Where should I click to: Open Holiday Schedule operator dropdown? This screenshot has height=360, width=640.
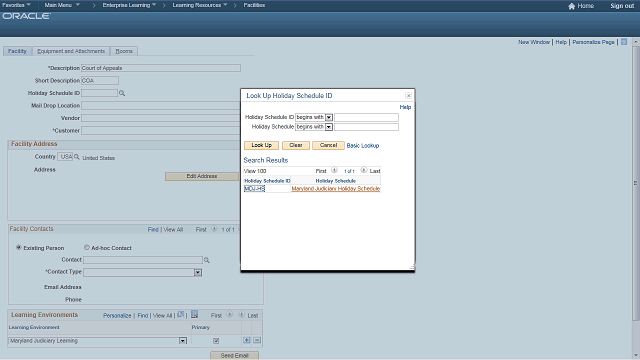[329, 127]
